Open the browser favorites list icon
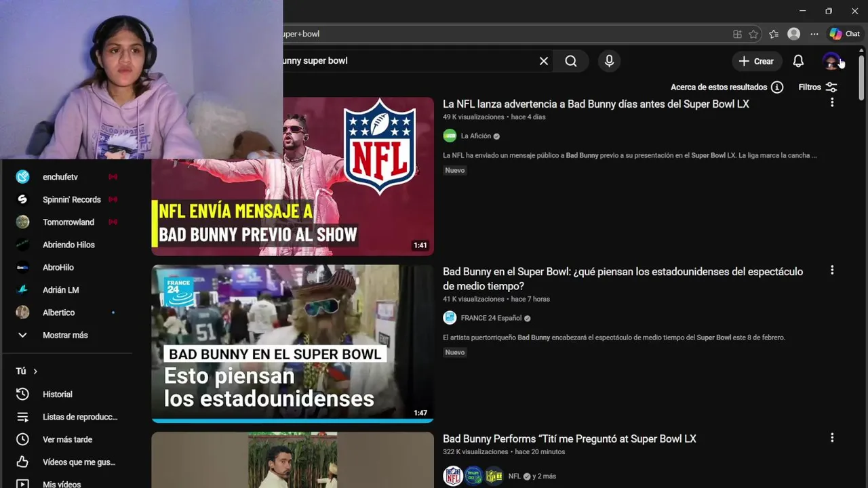This screenshot has height=488, width=868. (x=774, y=34)
